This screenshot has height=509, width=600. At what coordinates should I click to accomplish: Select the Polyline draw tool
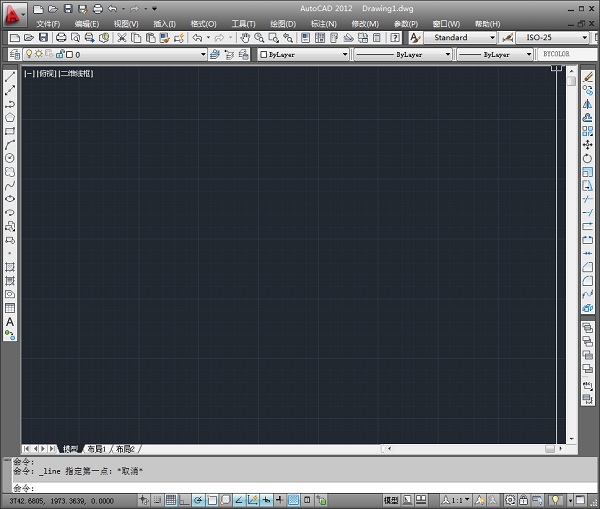coord(10,104)
